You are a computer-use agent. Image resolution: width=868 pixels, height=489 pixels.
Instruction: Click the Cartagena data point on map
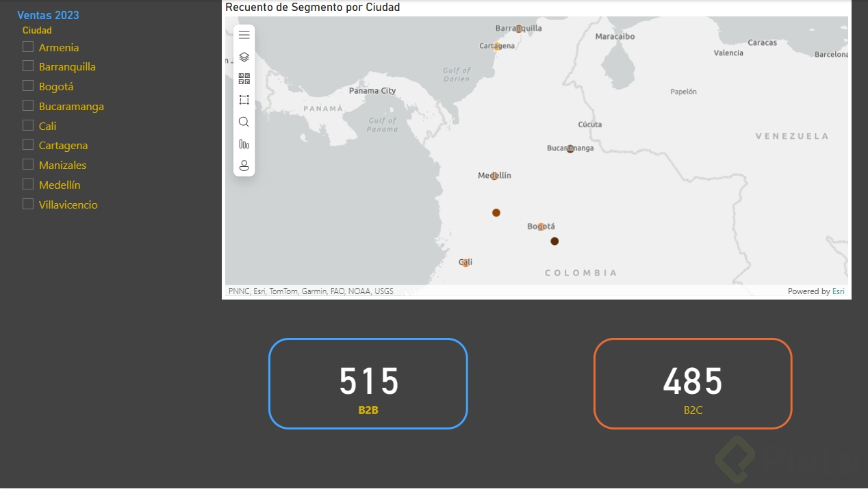497,47
